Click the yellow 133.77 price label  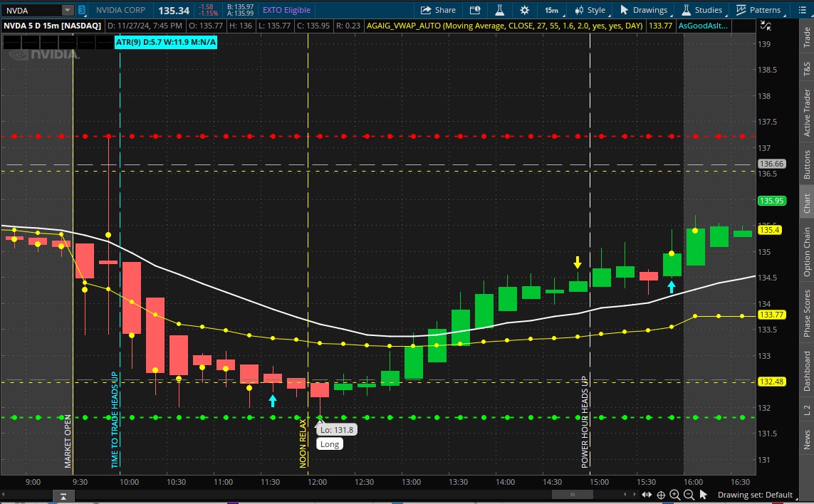tap(771, 315)
